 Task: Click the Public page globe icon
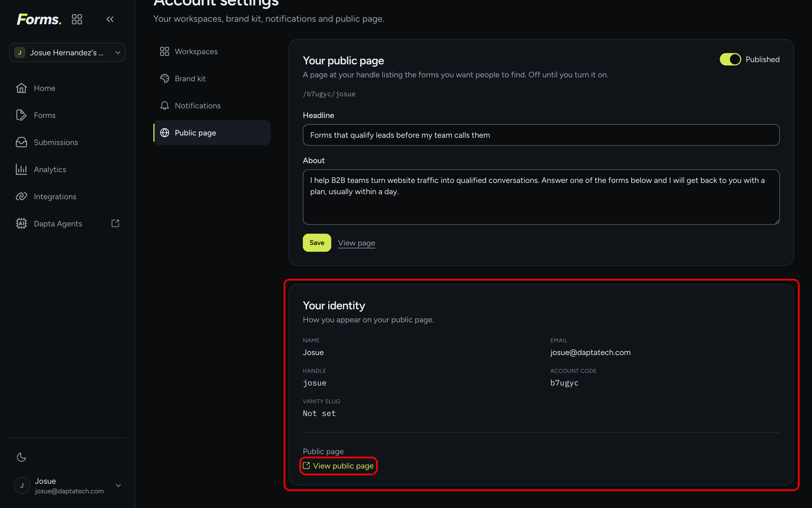click(x=164, y=133)
